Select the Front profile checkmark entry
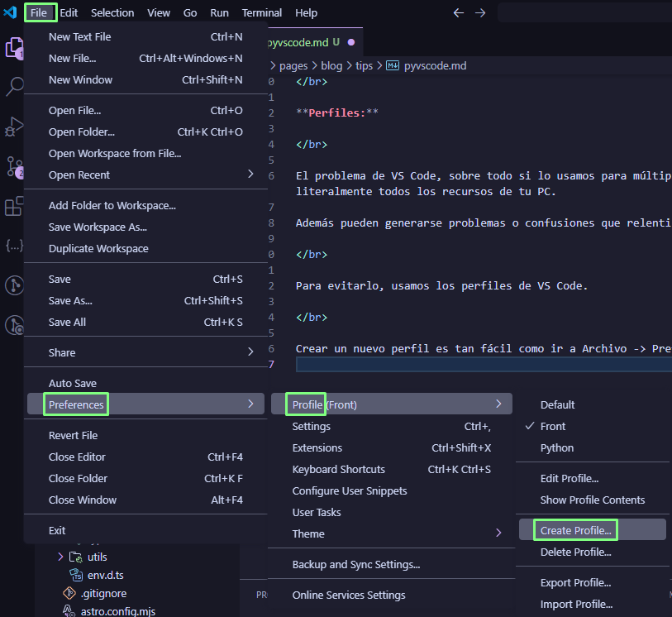 [x=593, y=426]
